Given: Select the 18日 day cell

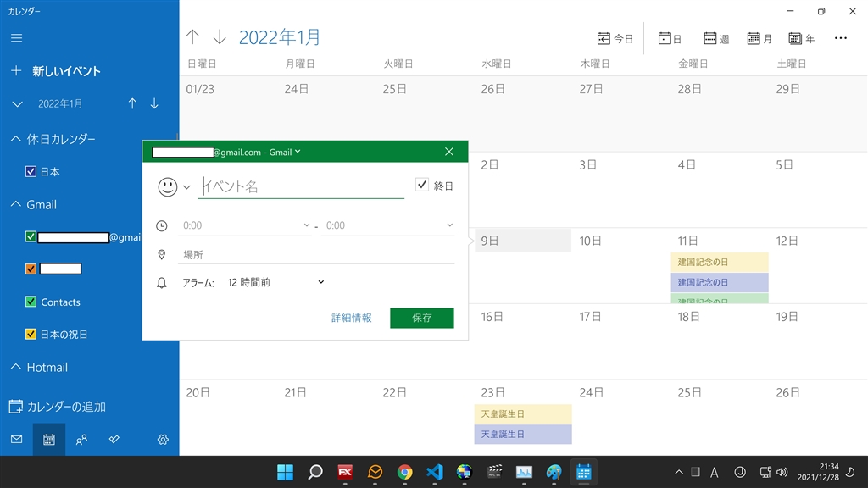Looking at the screenshot, I should tap(720, 341).
